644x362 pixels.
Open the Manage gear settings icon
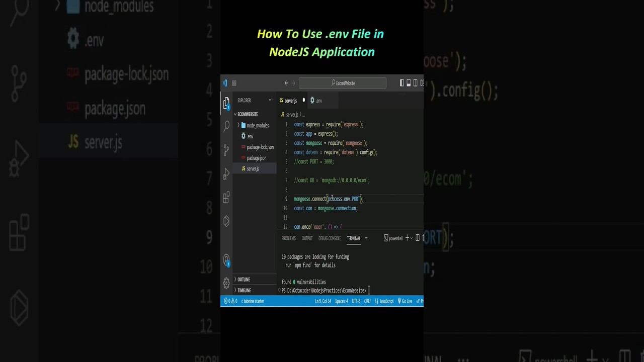point(226,283)
